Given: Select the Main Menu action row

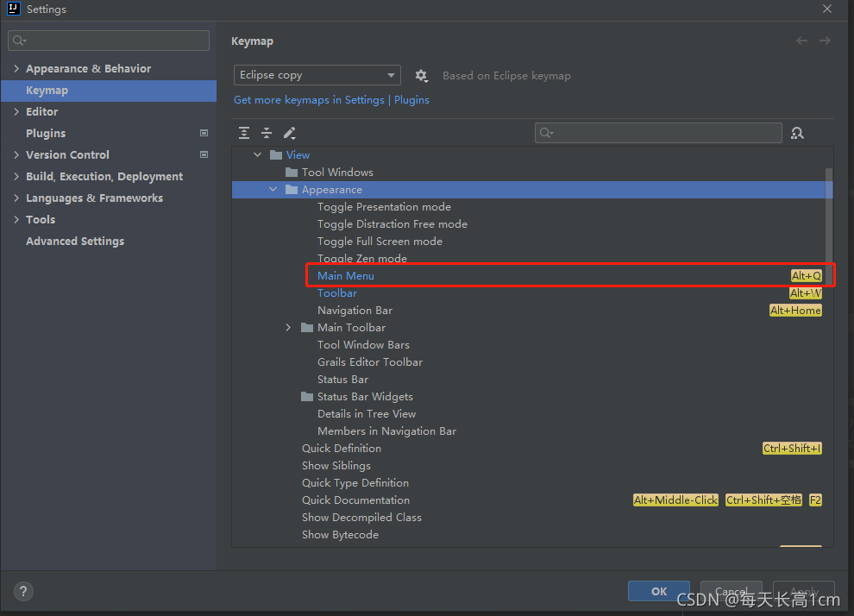Looking at the screenshot, I should [346, 276].
